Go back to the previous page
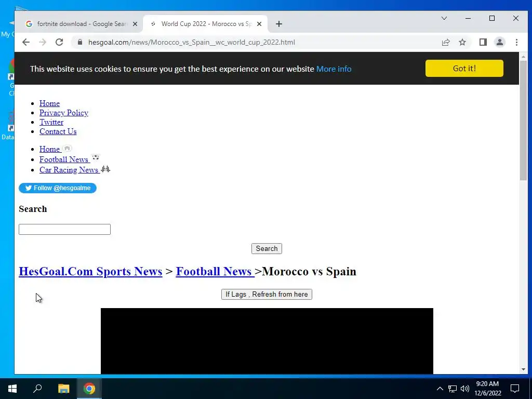Image resolution: width=532 pixels, height=399 pixels. coord(26,42)
